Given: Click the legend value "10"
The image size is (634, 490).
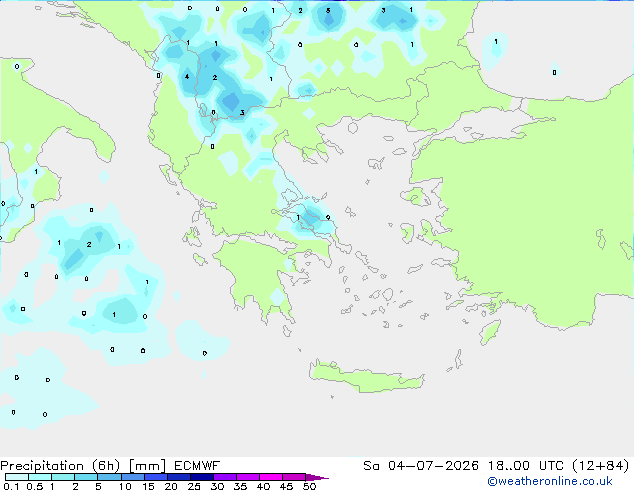Looking at the screenshot, I should point(125,486).
